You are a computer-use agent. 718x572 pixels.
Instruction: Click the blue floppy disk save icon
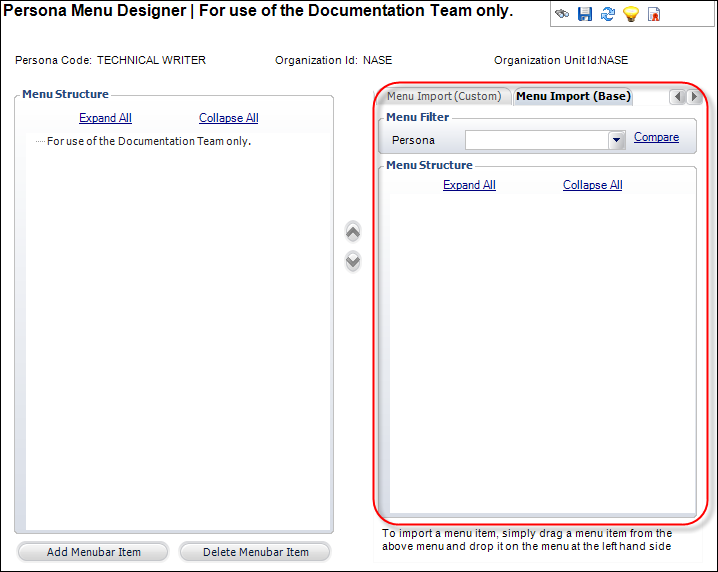click(585, 14)
